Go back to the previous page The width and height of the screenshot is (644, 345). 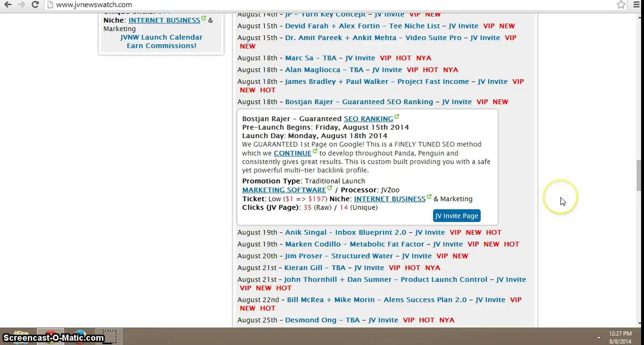tap(8, 5)
